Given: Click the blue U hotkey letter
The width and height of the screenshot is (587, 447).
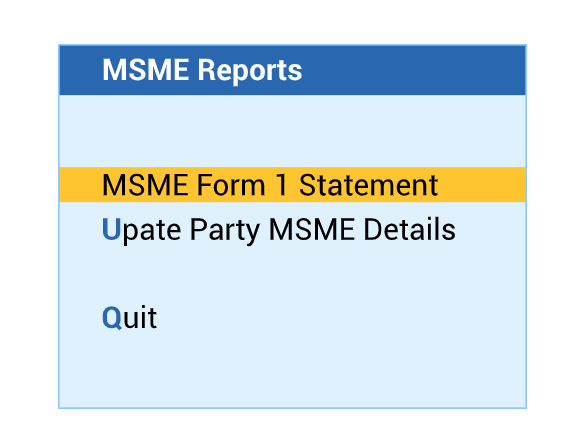Looking at the screenshot, I should point(111,229).
